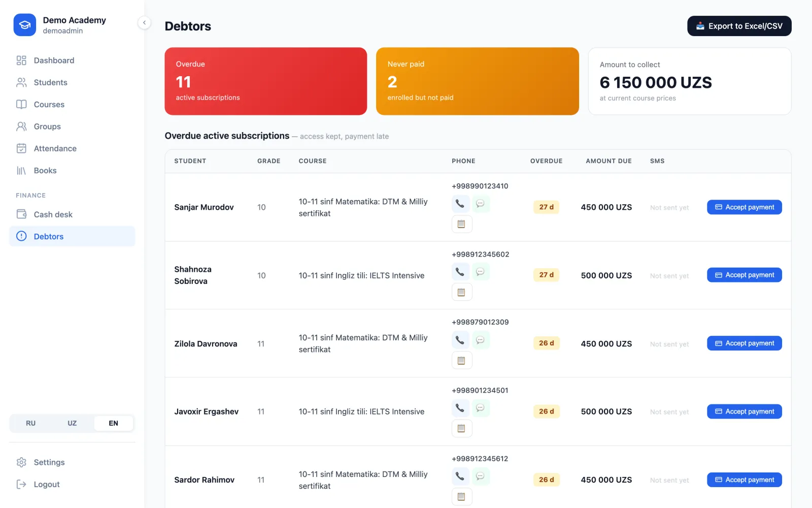Click clipboard icon in Shahnoza Sobirova row

click(x=462, y=292)
